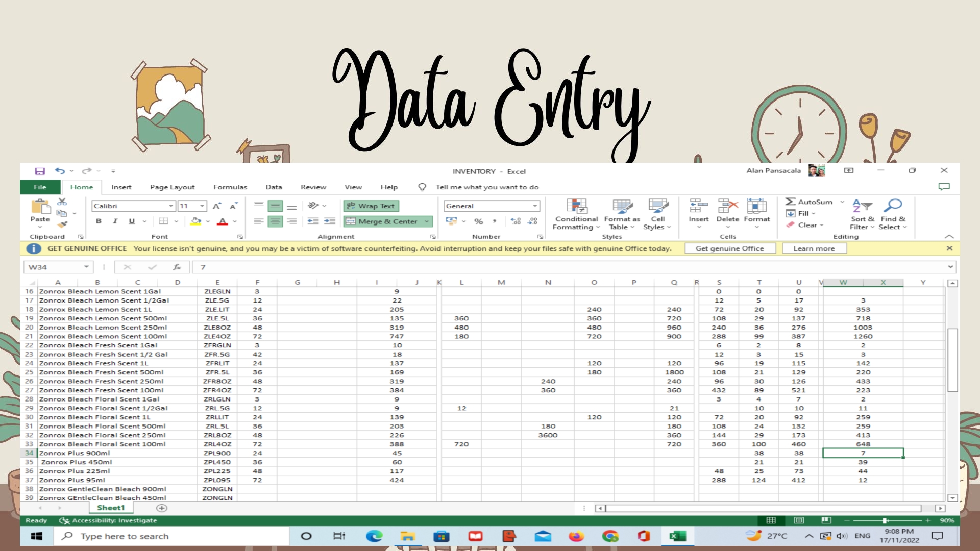Click the Insert Function fx icon
This screenshot has height=551, width=980.
[x=177, y=267]
